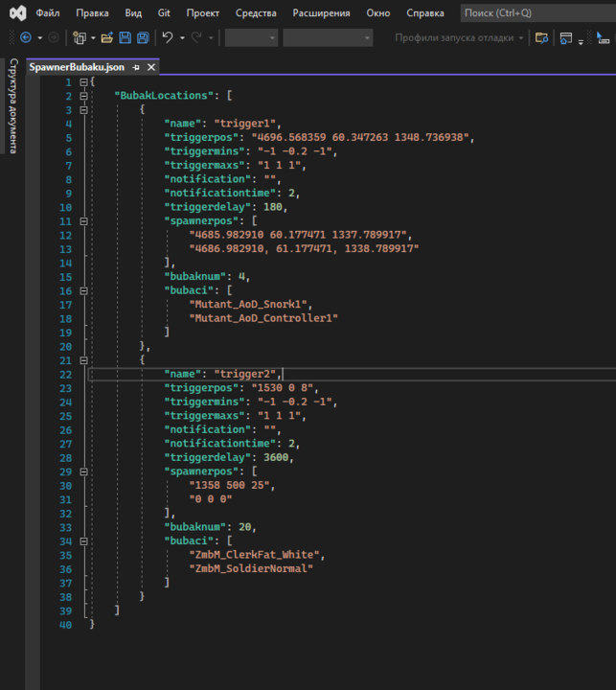Click the triggerdelay value 180
616x690 pixels.
[x=273, y=207]
